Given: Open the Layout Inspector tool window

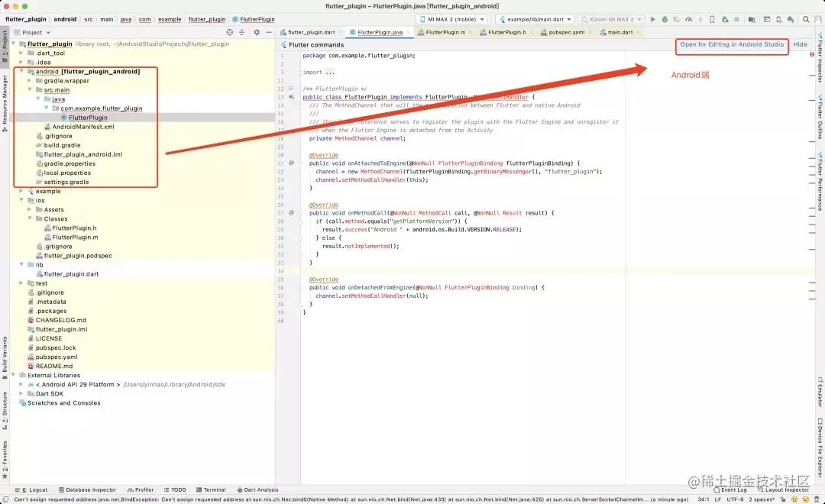Looking at the screenshot, I should pos(783,489).
